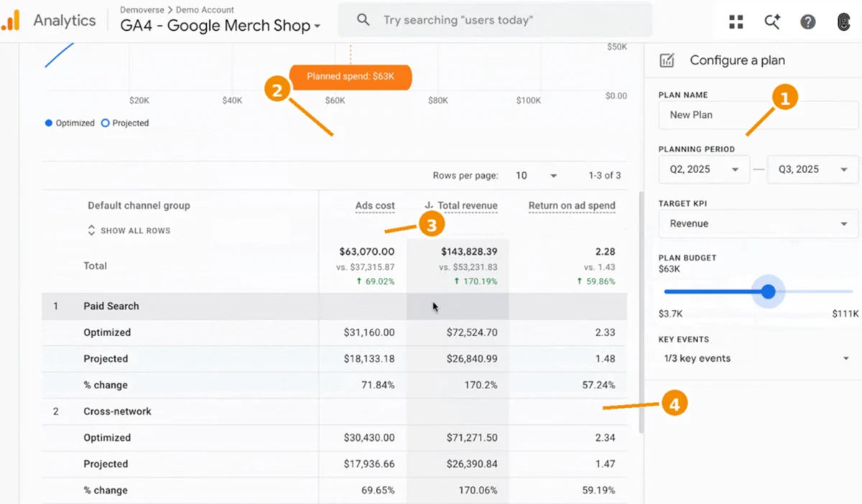
Task: Open the GA4 - Google Merch Shop property selector
Action: pyautogui.click(x=221, y=26)
